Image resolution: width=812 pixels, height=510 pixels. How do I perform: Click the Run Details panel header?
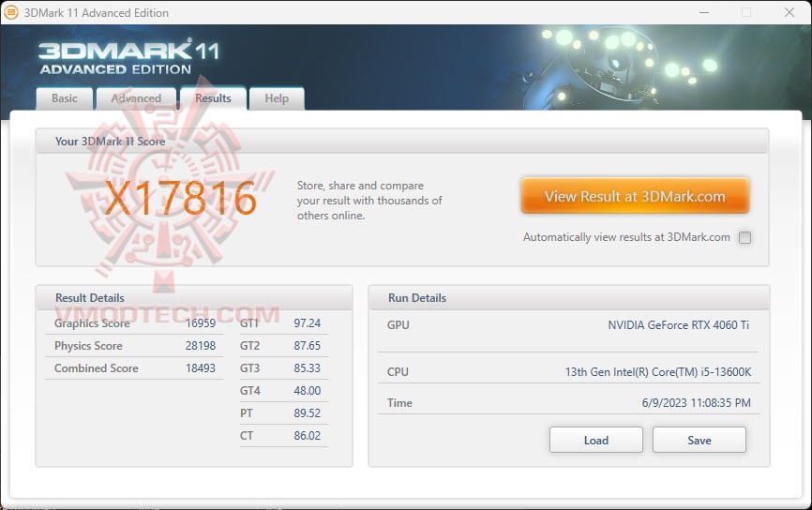click(x=569, y=298)
